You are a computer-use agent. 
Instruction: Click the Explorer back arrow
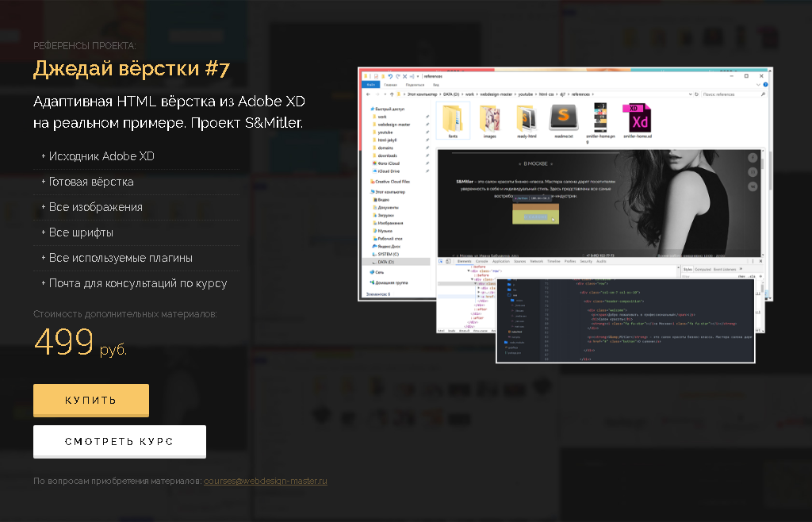[x=368, y=94]
